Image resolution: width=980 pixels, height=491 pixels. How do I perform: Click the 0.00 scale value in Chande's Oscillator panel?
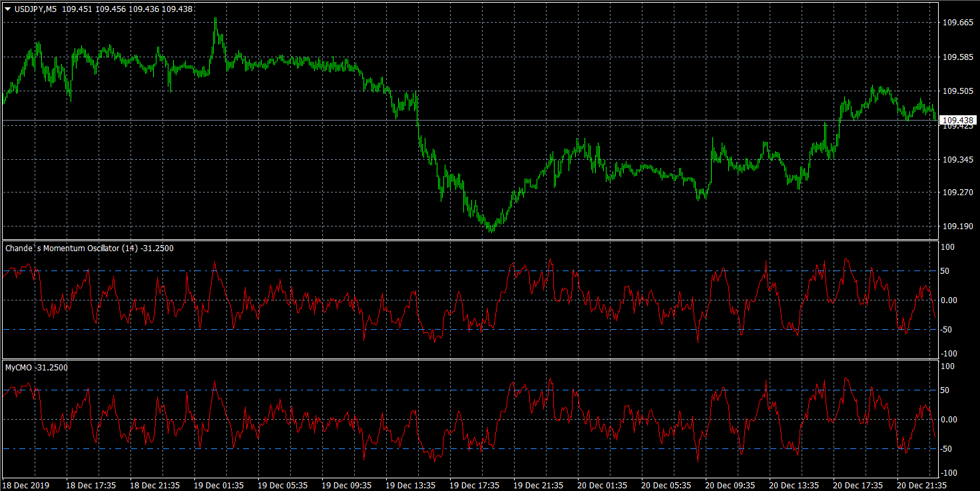(x=949, y=300)
